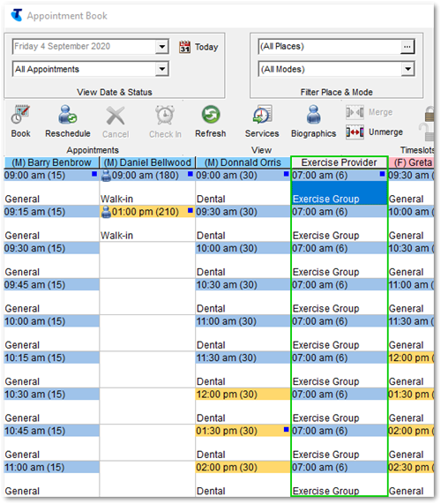Click the Unmerge timeslots icon
Image resolution: width=441 pixels, height=504 pixels.
(355, 132)
